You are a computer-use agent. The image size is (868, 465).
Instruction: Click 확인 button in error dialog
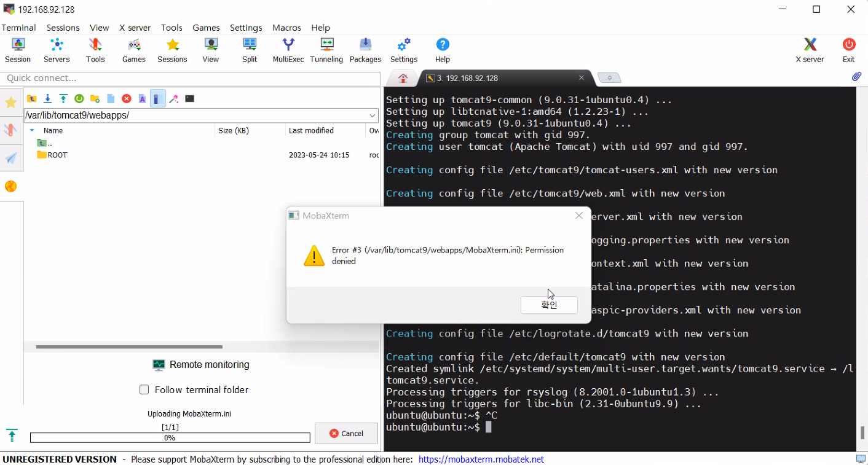tap(549, 305)
